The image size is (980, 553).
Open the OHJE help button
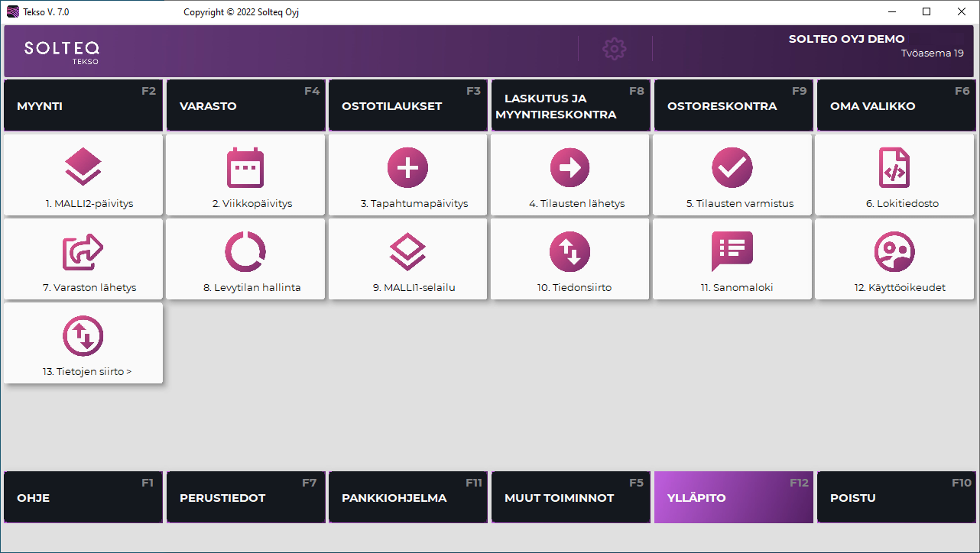tap(83, 497)
